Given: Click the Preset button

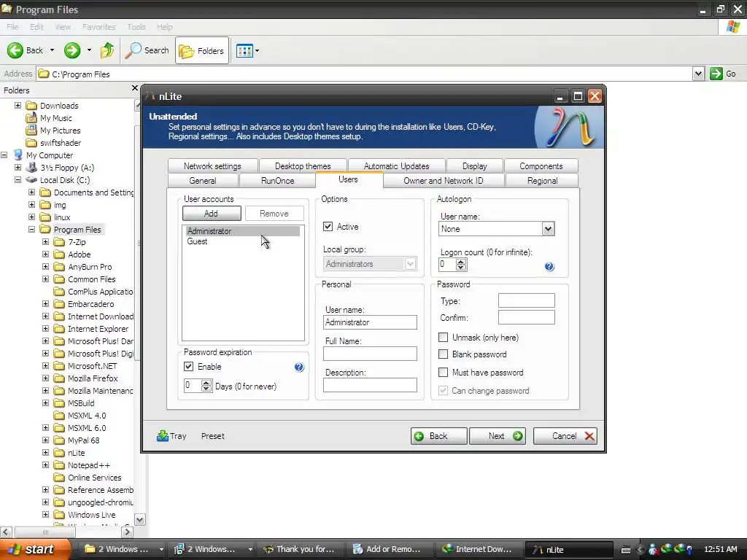Looking at the screenshot, I should coord(212,436).
